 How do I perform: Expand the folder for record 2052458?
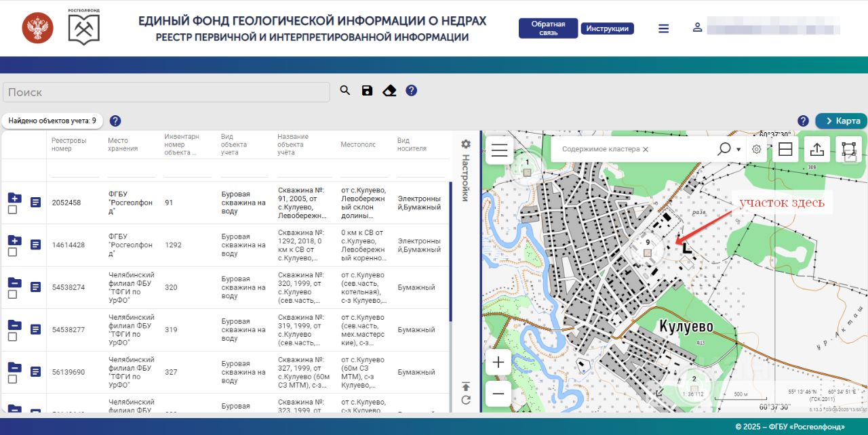(14, 198)
